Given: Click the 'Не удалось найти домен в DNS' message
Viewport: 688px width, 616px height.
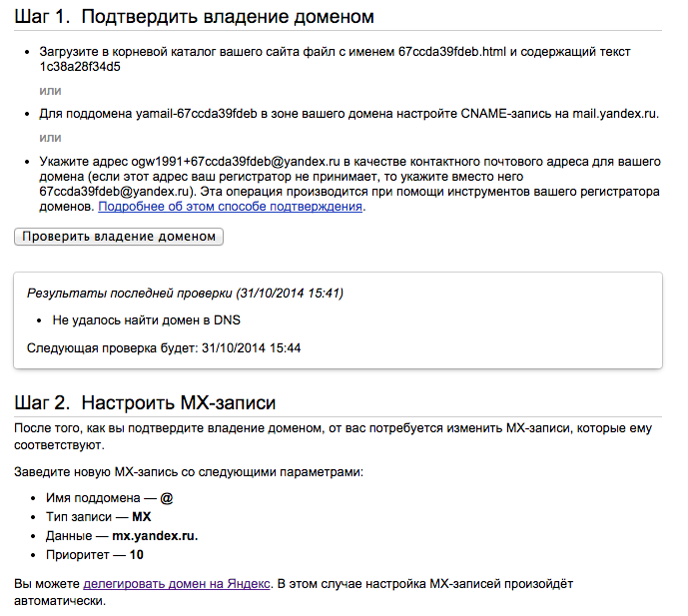Looking at the screenshot, I should pyautogui.click(x=147, y=319).
